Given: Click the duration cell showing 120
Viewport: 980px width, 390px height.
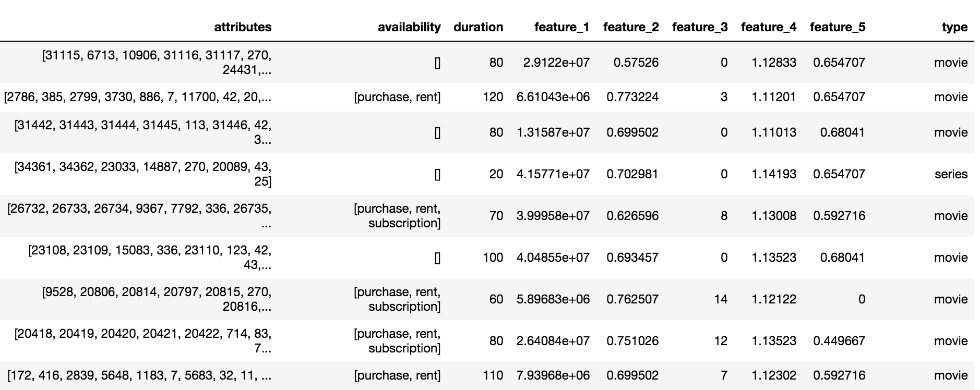Looking at the screenshot, I should point(493,97).
